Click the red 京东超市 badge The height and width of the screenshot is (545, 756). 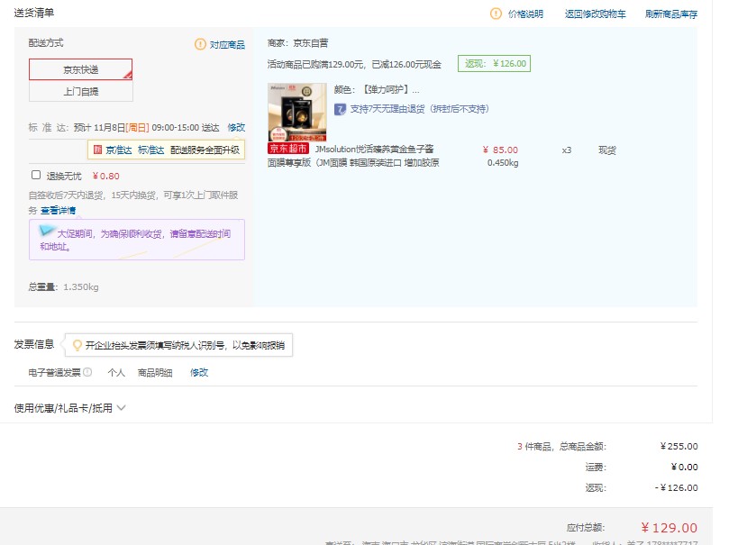click(287, 149)
